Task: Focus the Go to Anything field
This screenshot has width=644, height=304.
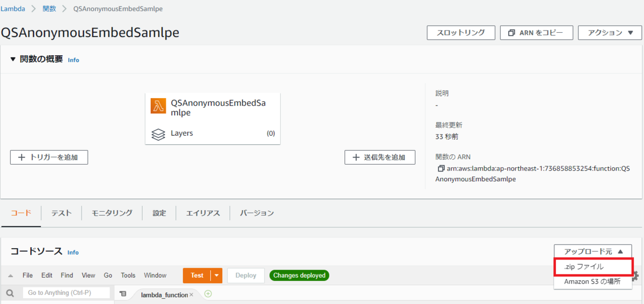Action: point(67,293)
